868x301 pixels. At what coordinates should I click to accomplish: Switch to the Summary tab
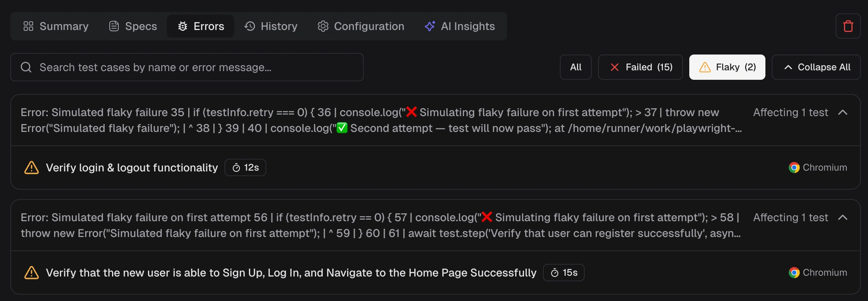click(x=56, y=26)
